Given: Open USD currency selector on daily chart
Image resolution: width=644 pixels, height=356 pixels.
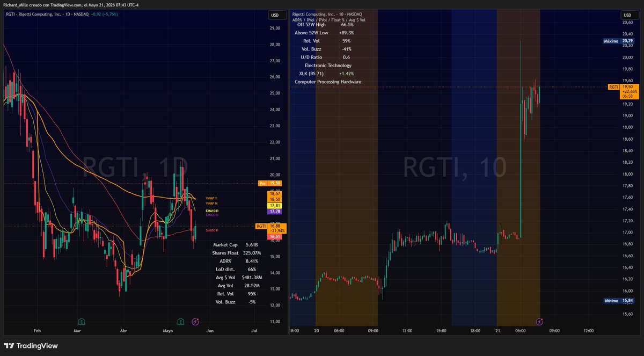Looking at the screenshot, I should 277,14.
